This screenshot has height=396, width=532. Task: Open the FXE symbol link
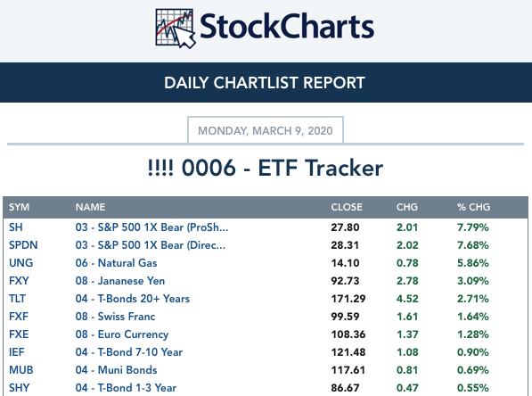pyautogui.click(x=19, y=334)
